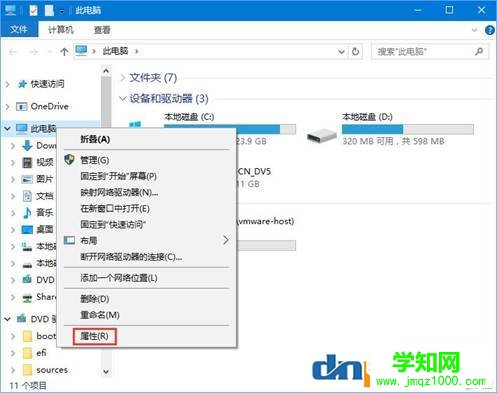Image resolution: width=497 pixels, height=393 pixels.
Task: Expand the boot folder node
Action: 13,336
